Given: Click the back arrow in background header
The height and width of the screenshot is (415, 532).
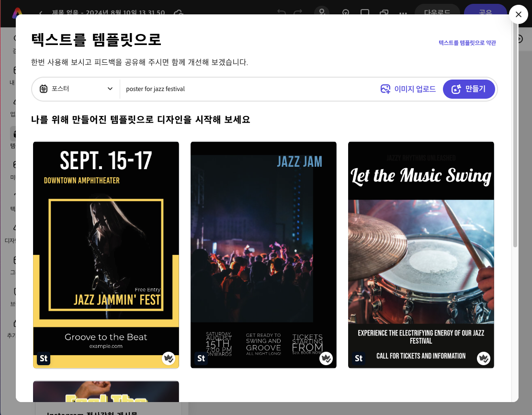Looking at the screenshot, I should click(x=41, y=13).
